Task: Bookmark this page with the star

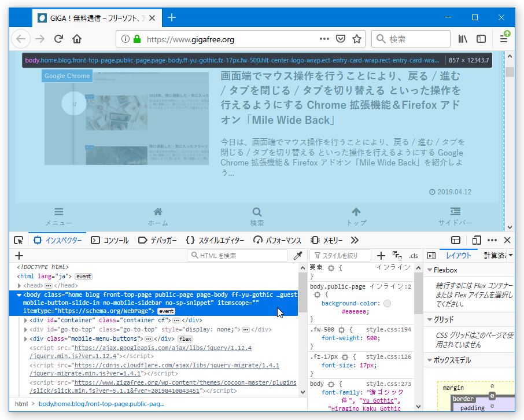Action: click(357, 39)
